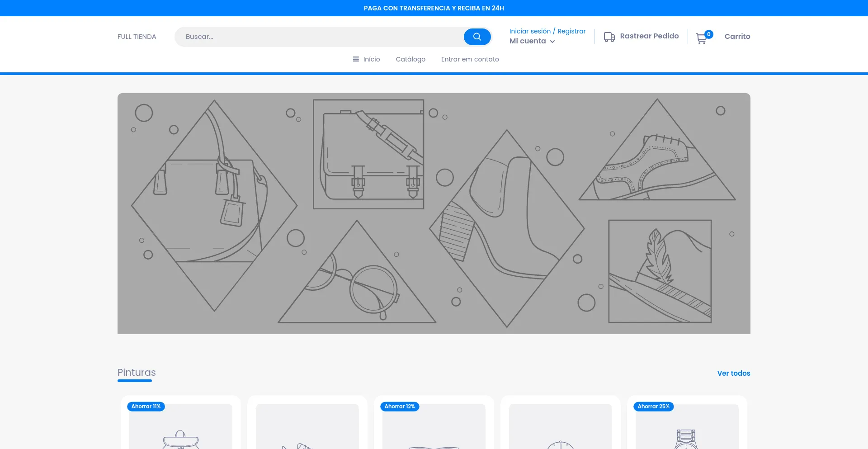Open the Carrito link

[x=737, y=37]
